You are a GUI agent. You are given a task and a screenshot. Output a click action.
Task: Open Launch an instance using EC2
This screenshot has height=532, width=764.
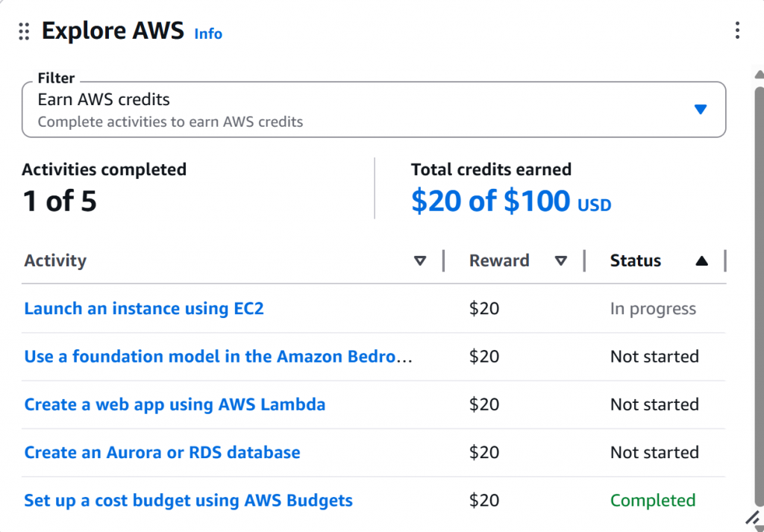click(x=144, y=309)
